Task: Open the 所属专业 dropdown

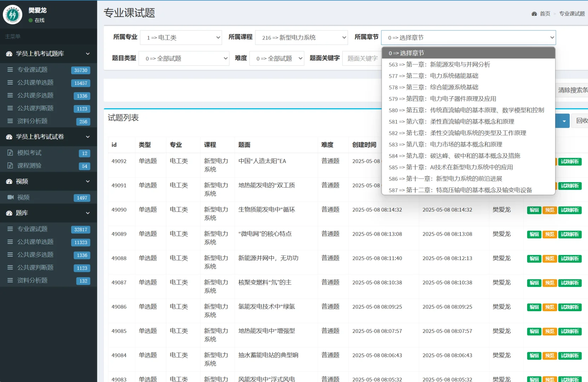Action: pyautogui.click(x=181, y=37)
